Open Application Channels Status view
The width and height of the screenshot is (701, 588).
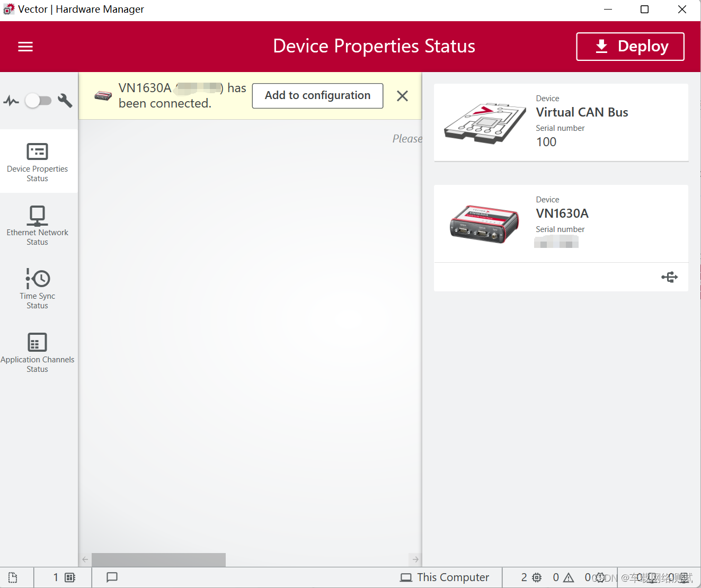click(x=38, y=353)
